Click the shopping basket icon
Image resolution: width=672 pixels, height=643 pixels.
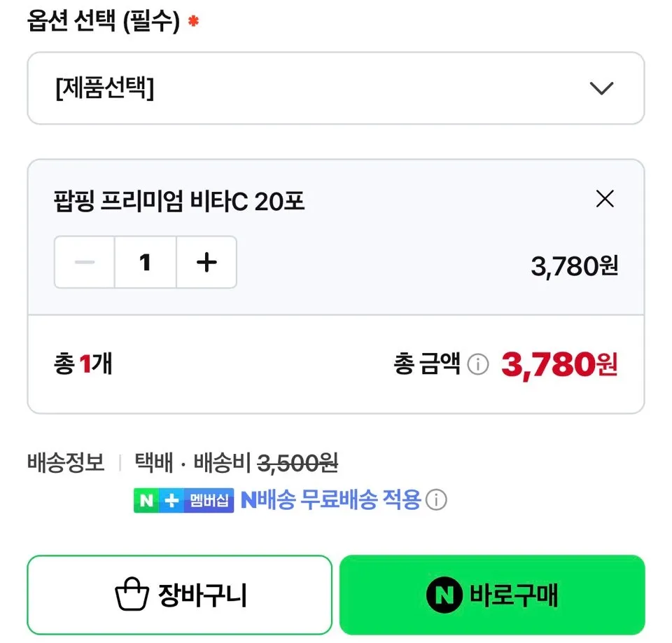click(x=132, y=595)
